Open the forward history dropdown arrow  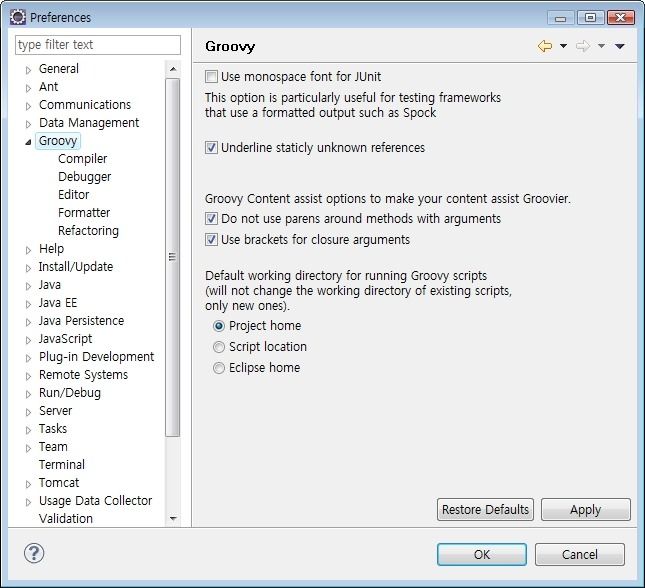601,46
